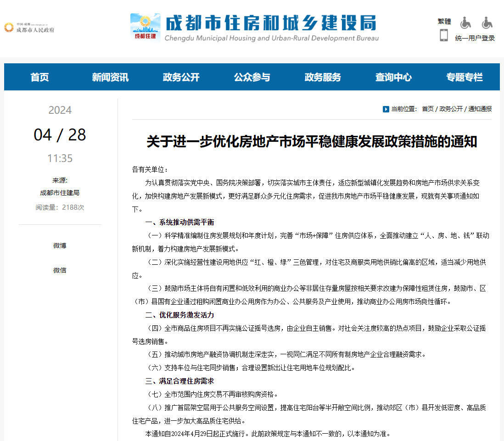Open the 微信 sharing link
This screenshot has height=441, width=504.
(x=60, y=270)
